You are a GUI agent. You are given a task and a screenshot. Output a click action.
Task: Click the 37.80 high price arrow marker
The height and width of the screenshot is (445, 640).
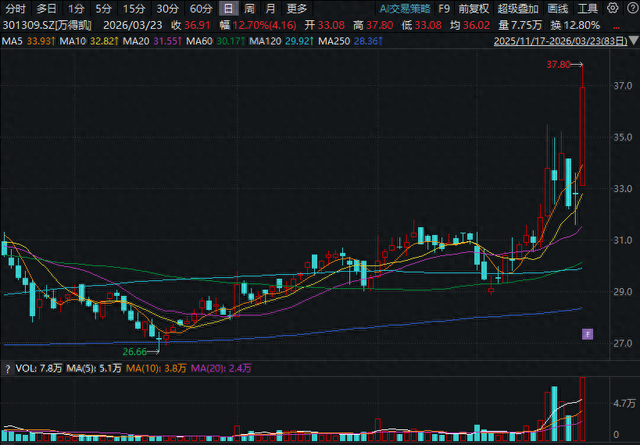point(565,65)
